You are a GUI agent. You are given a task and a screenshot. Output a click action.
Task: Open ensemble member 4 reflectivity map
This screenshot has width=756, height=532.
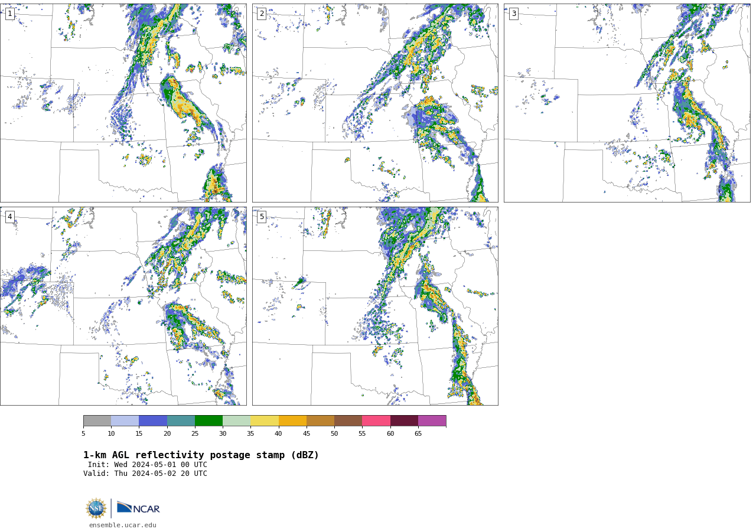(123, 306)
